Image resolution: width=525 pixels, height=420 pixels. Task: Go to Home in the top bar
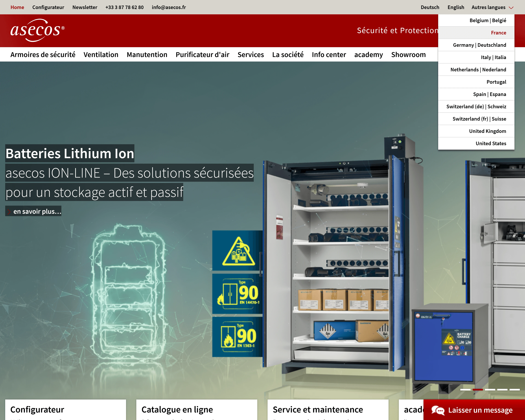coord(17,7)
